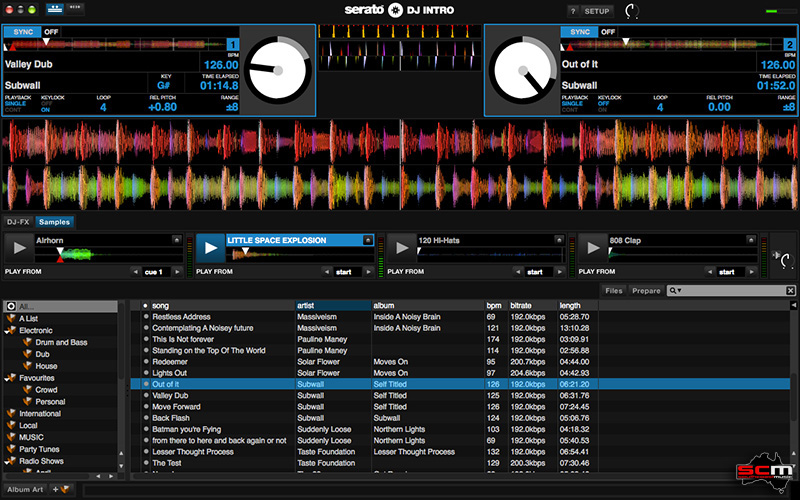Sort tracks by the artist column
The image size is (800, 500).
(x=333, y=306)
